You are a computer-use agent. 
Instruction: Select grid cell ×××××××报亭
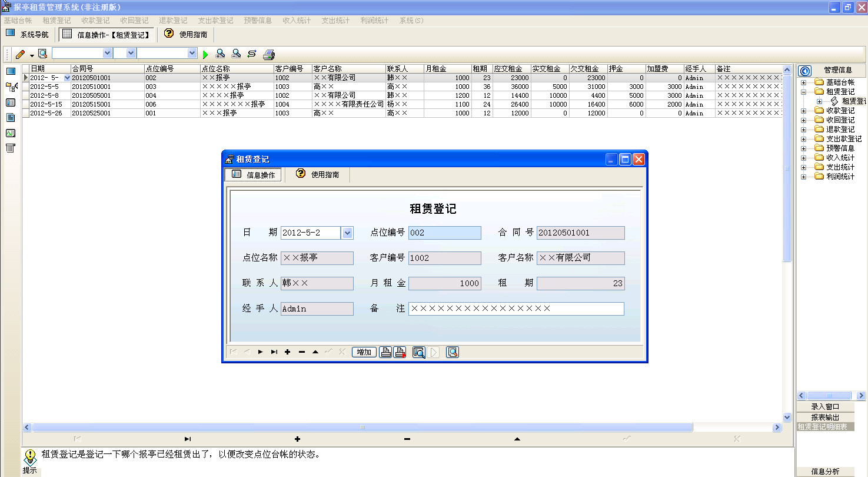click(x=237, y=104)
